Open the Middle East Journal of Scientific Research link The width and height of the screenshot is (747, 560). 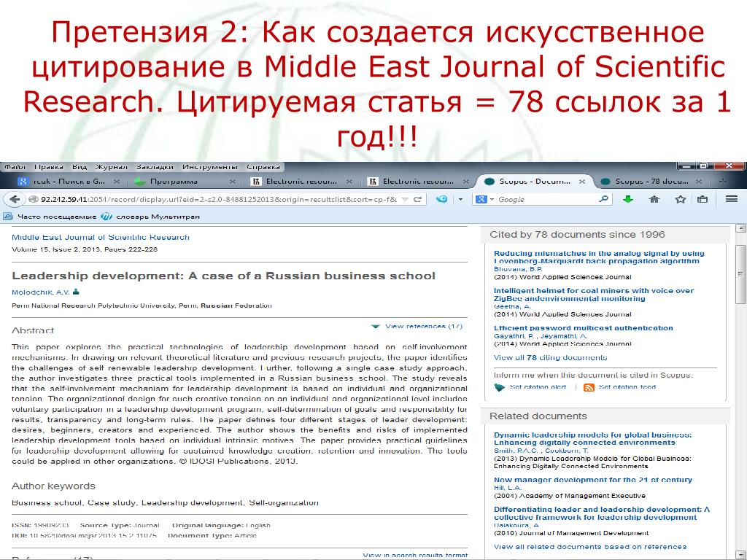pos(101,237)
